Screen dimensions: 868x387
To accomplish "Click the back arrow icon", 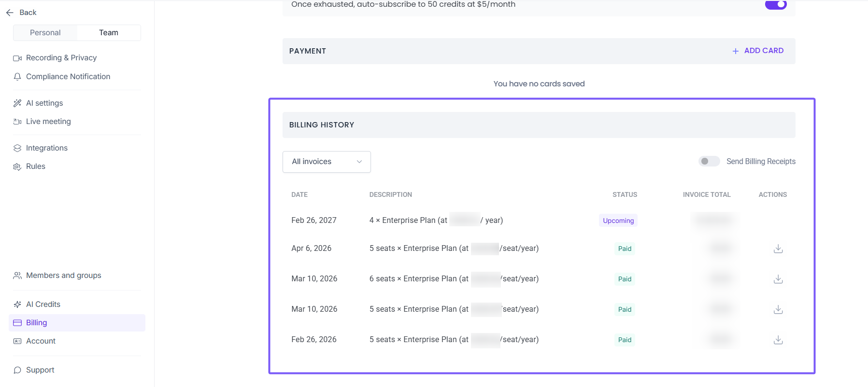I will 10,13.
